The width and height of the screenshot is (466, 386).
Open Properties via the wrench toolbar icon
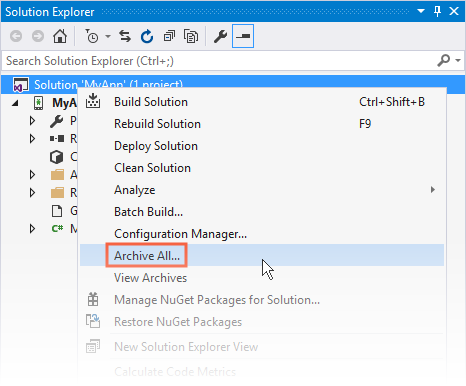(x=220, y=36)
